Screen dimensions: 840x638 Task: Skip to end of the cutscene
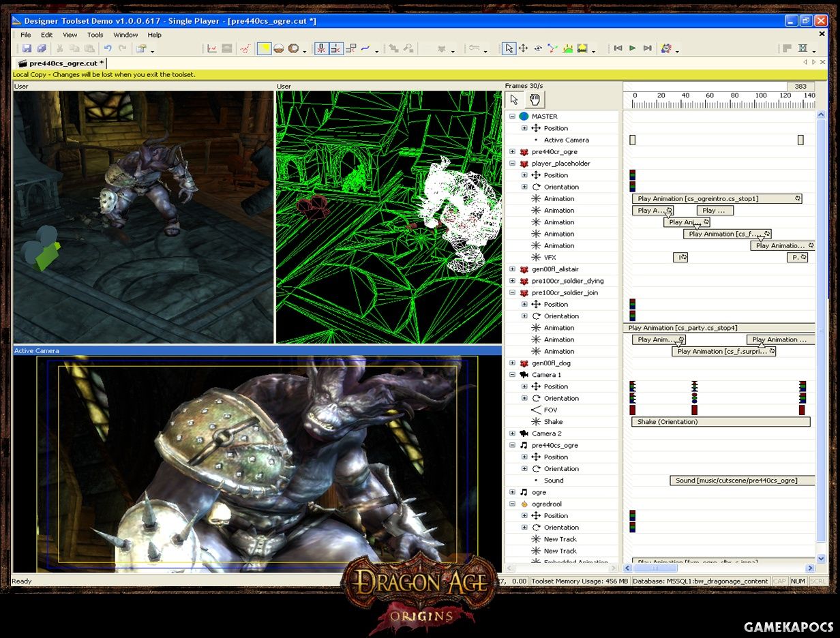647,48
